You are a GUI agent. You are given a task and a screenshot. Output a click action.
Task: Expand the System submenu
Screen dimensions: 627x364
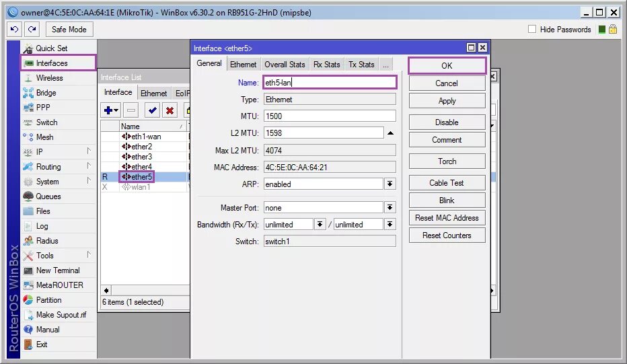pyautogui.click(x=59, y=182)
